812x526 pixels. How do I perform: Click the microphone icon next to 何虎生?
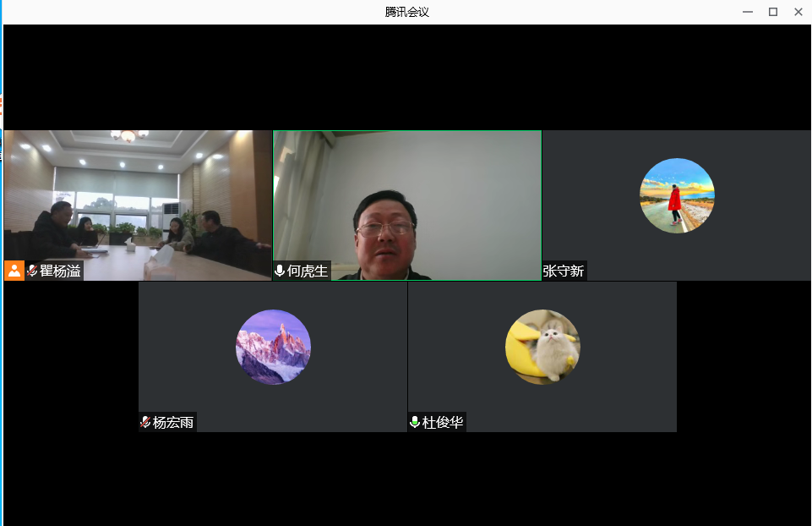click(280, 271)
